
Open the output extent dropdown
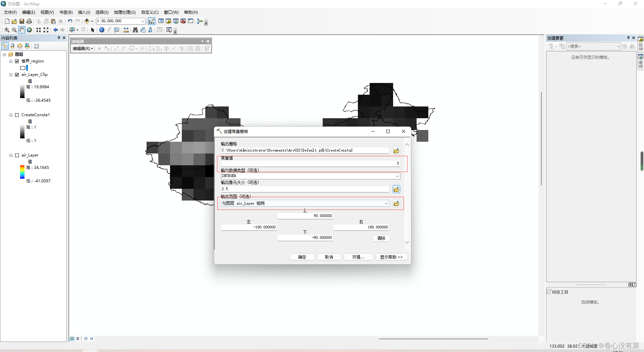[x=386, y=203]
